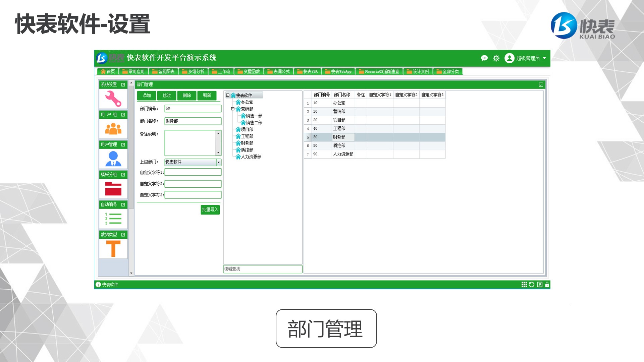Open the 变量函数 tab
The width and height of the screenshot is (644, 362).
249,71
